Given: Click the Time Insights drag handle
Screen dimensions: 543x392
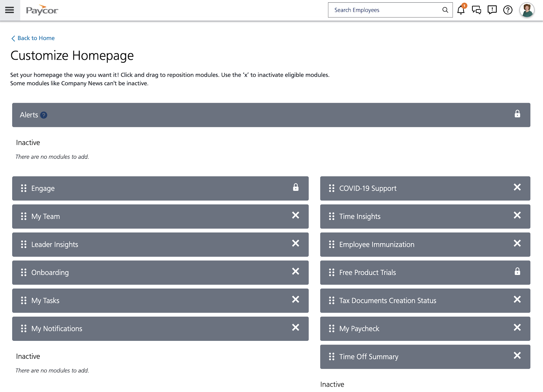Looking at the screenshot, I should pyautogui.click(x=332, y=216).
